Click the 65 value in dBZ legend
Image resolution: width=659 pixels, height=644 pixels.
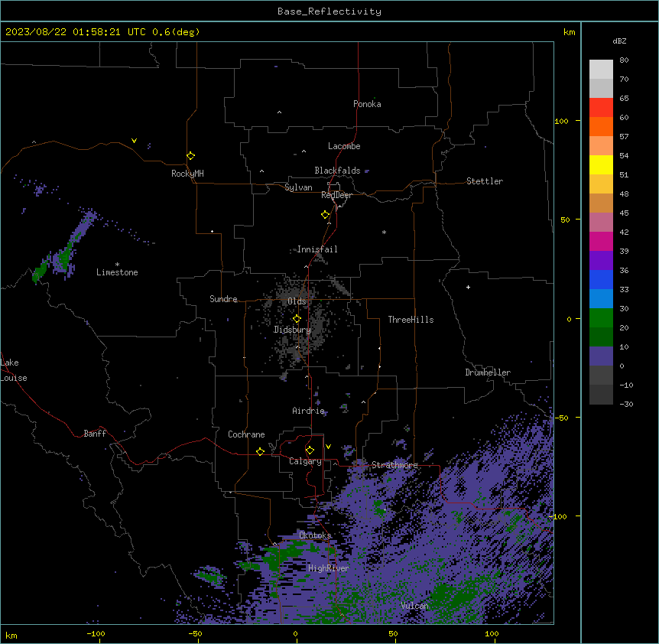click(624, 98)
